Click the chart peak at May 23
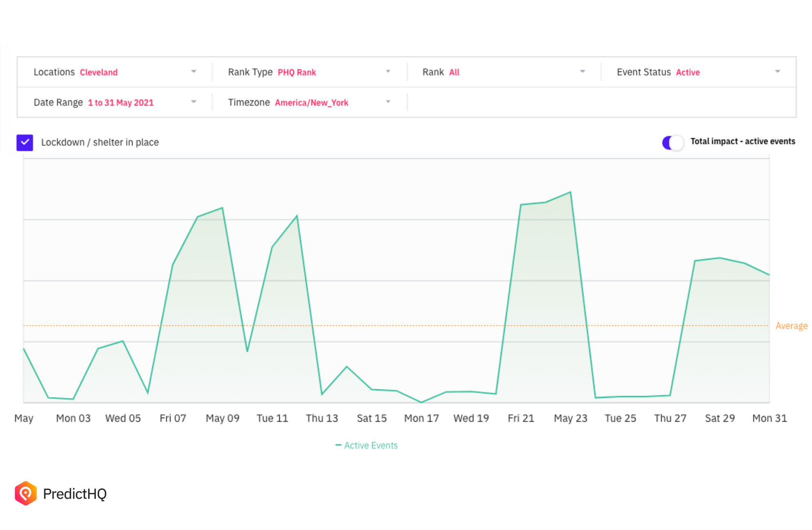Screen dimensions: 812x530 click(x=570, y=192)
